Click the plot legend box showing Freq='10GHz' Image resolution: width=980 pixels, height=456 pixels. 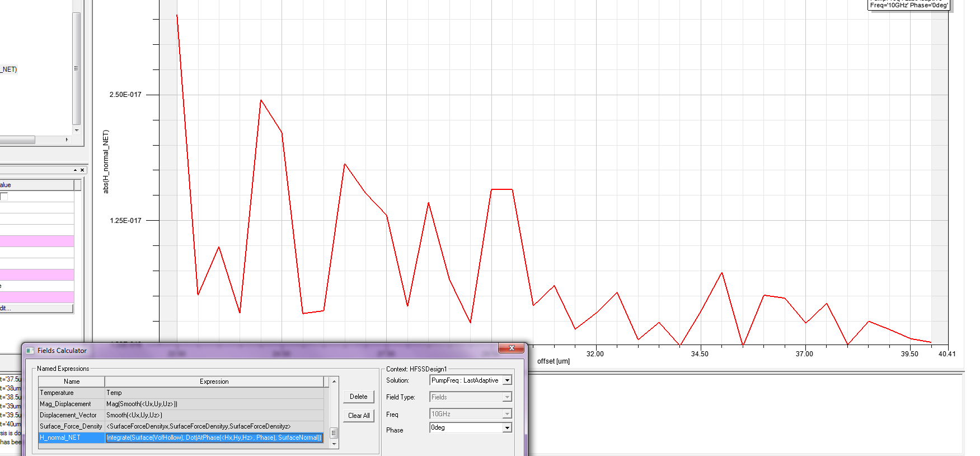[x=908, y=4]
